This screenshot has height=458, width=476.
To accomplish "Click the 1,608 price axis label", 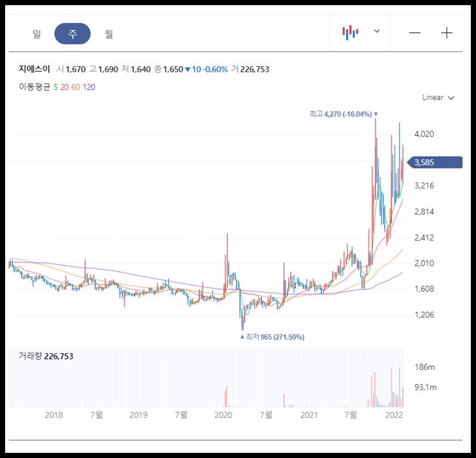I will click(424, 289).
